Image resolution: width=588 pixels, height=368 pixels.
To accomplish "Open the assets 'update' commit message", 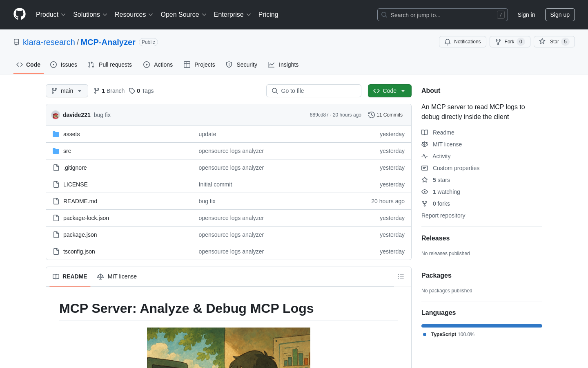I will (207, 134).
